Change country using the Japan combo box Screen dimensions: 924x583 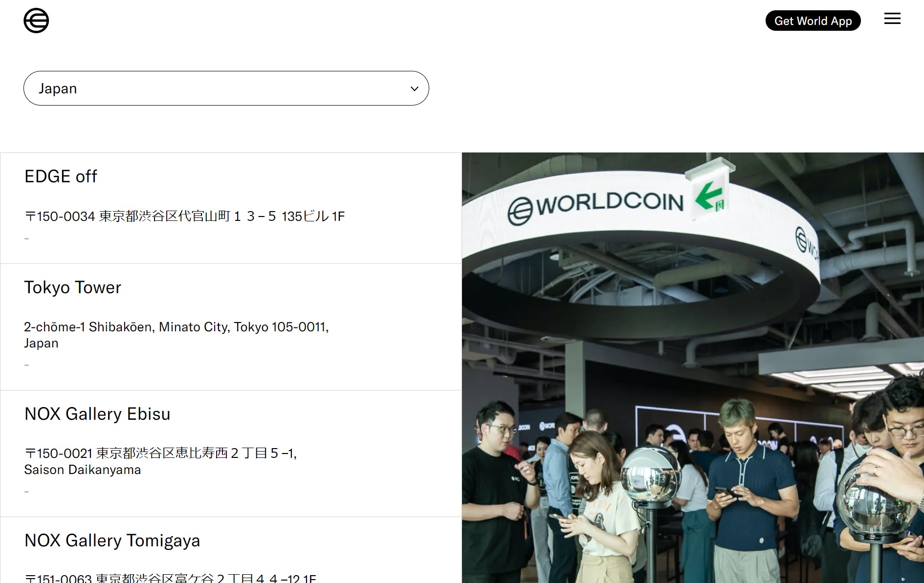tap(226, 88)
